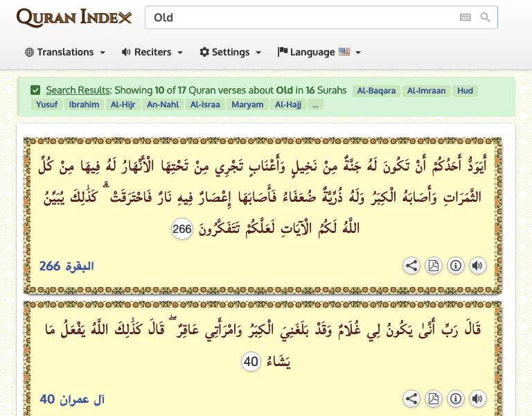
Task: Select the Hud surah tag
Action: 465,91
